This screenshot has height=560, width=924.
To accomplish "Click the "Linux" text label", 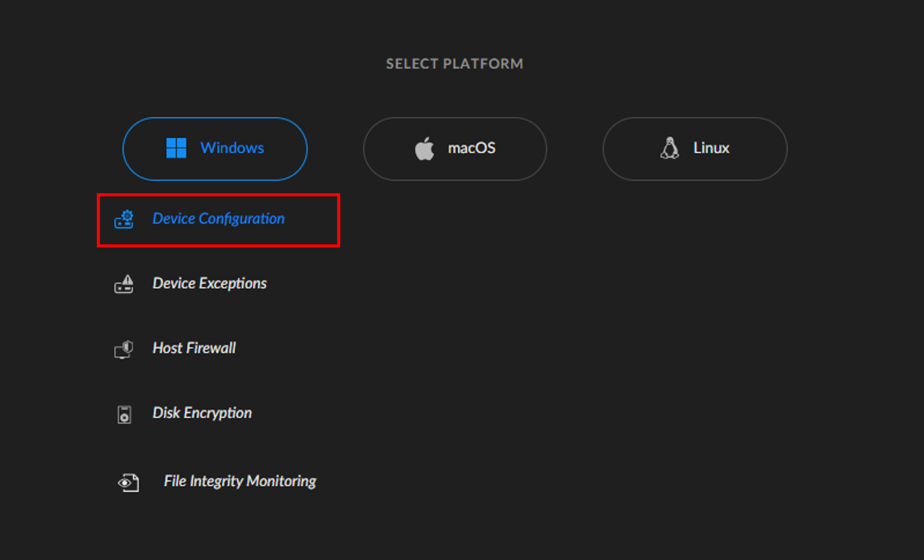I will (711, 148).
